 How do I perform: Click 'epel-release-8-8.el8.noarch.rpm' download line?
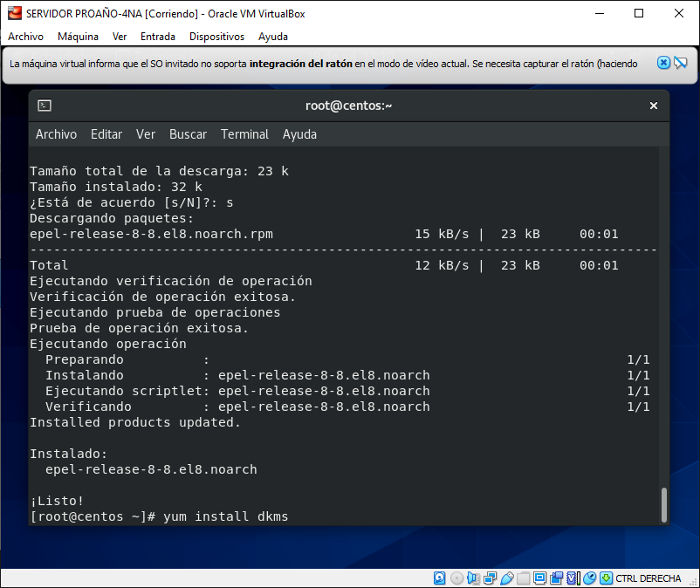click(x=324, y=234)
